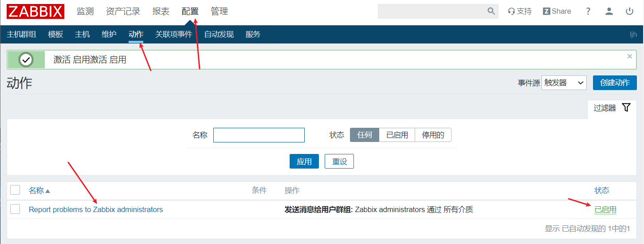The height and width of the screenshot is (244, 644).
Task: Toggle the row's 已启用 status link
Action: coord(605,209)
